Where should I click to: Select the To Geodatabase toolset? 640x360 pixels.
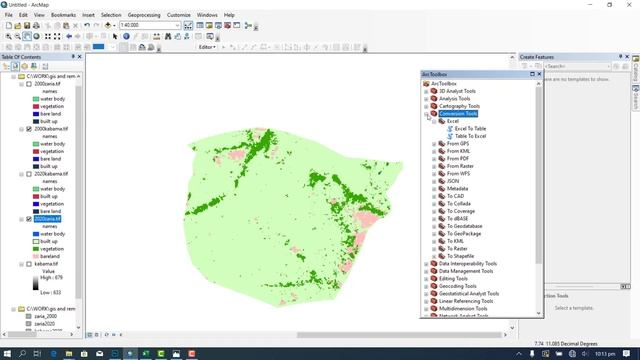click(x=464, y=226)
